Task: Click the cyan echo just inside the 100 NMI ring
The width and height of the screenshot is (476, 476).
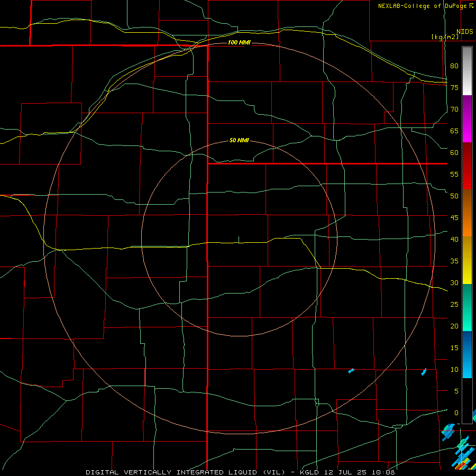Action: [351, 371]
